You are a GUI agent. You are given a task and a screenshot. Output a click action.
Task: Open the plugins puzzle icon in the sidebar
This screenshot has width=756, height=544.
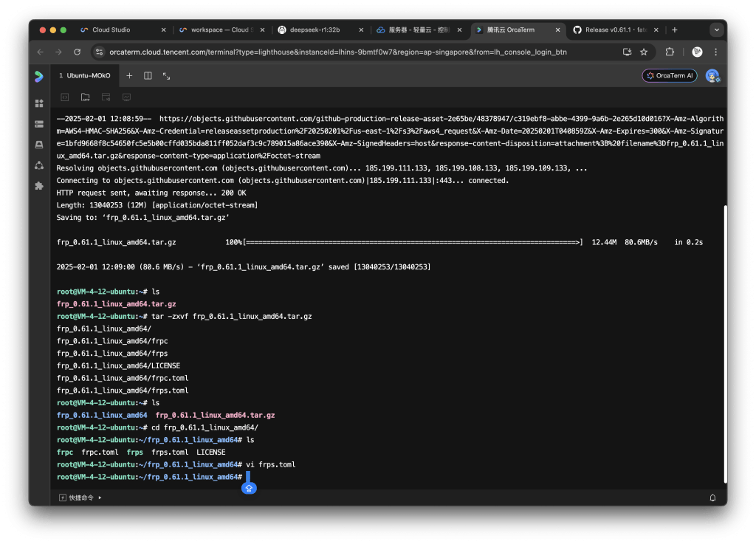click(x=39, y=186)
